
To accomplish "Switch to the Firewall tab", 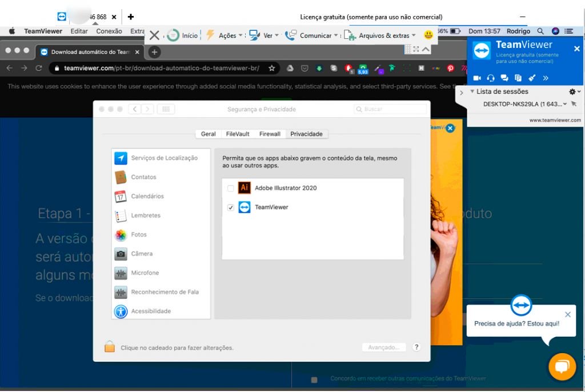I will [x=270, y=134].
